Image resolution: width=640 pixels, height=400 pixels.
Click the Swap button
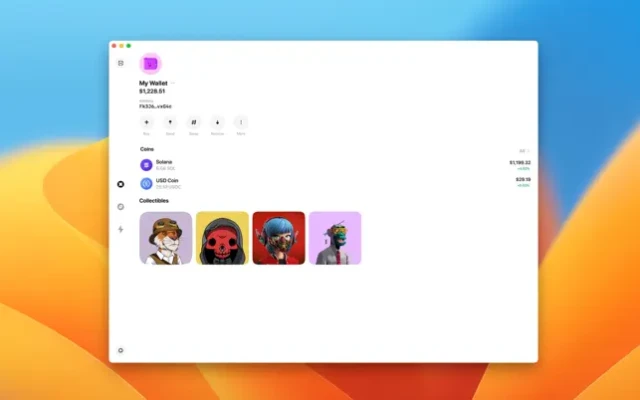point(194,122)
